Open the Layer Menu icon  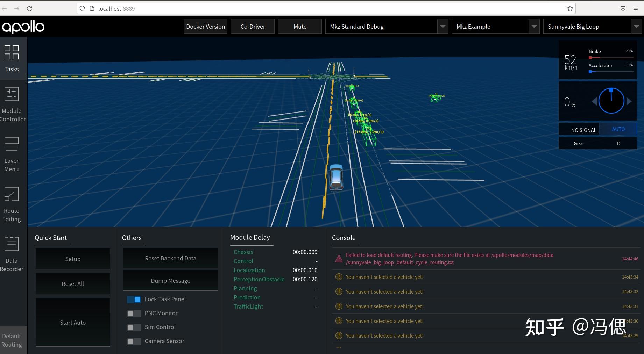tap(12, 144)
